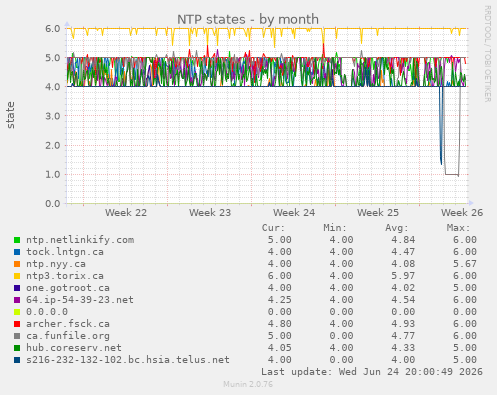The height and width of the screenshot is (395, 497).
Task: Select the s216-232-132-102.bc.hsia.telus.net legend label
Action: pos(128,360)
